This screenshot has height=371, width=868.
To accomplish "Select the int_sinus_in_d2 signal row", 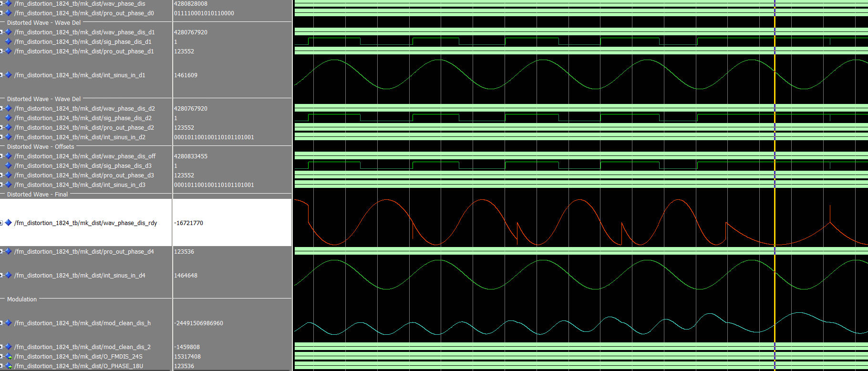I will point(80,137).
